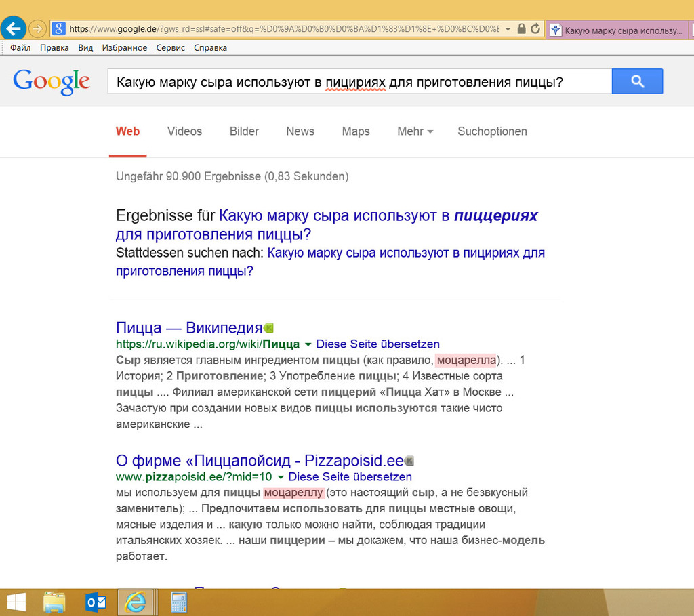
Task: Expand dropdown arrow beside ru.wikipedia.org URL
Action: click(308, 344)
